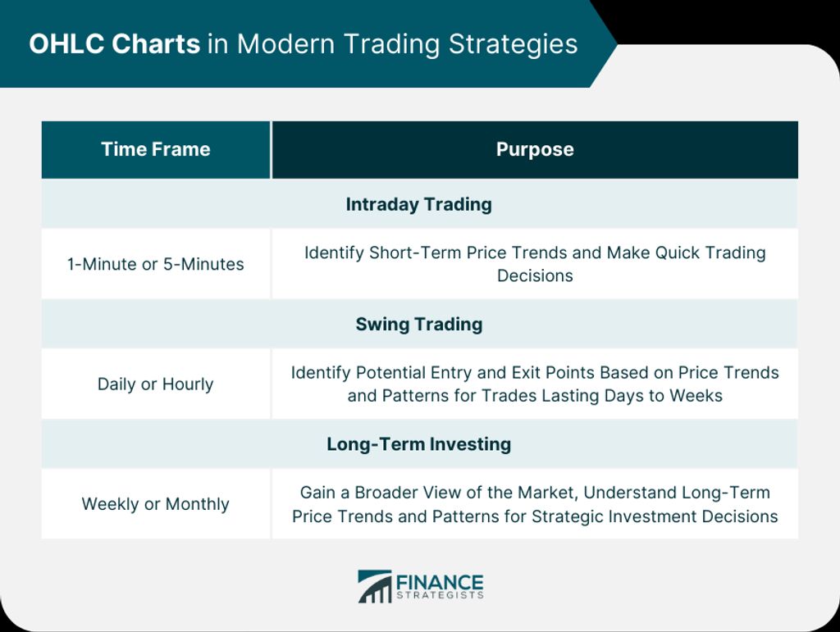Image resolution: width=840 pixels, height=632 pixels.
Task: Select the 1-Minute or 5-Minutes cell
Action: point(156,264)
